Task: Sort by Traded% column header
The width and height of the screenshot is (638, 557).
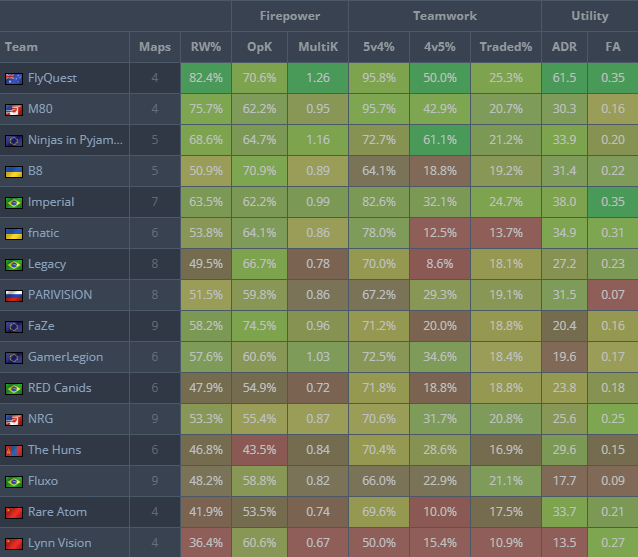Action: (506, 46)
